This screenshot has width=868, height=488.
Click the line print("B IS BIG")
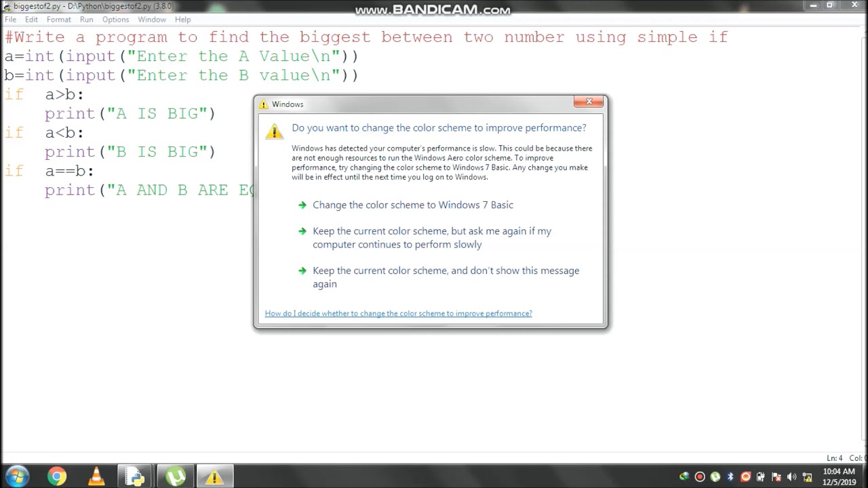tap(130, 151)
